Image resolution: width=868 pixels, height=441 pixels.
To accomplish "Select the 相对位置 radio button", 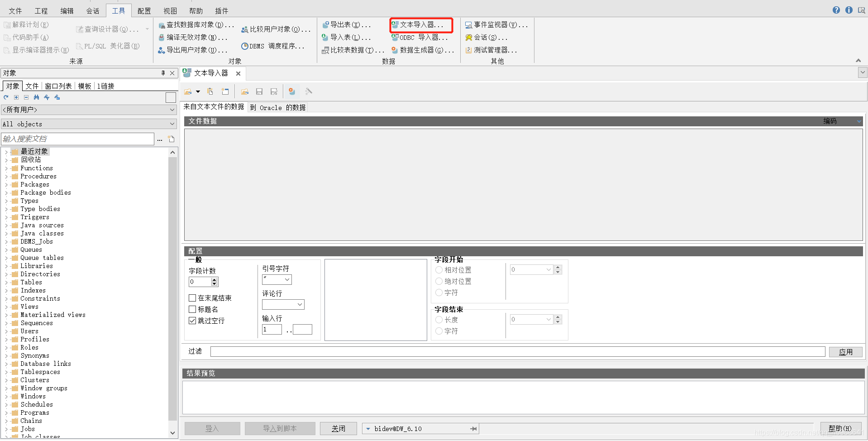I will tap(439, 270).
